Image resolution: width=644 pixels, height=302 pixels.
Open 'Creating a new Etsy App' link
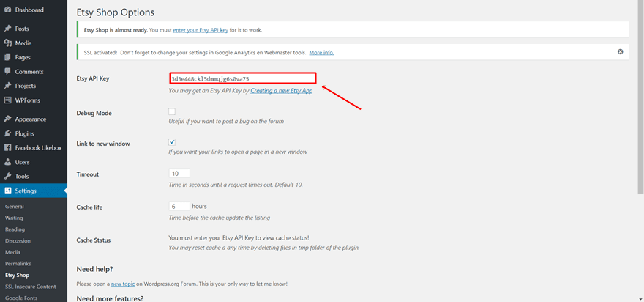coord(281,90)
